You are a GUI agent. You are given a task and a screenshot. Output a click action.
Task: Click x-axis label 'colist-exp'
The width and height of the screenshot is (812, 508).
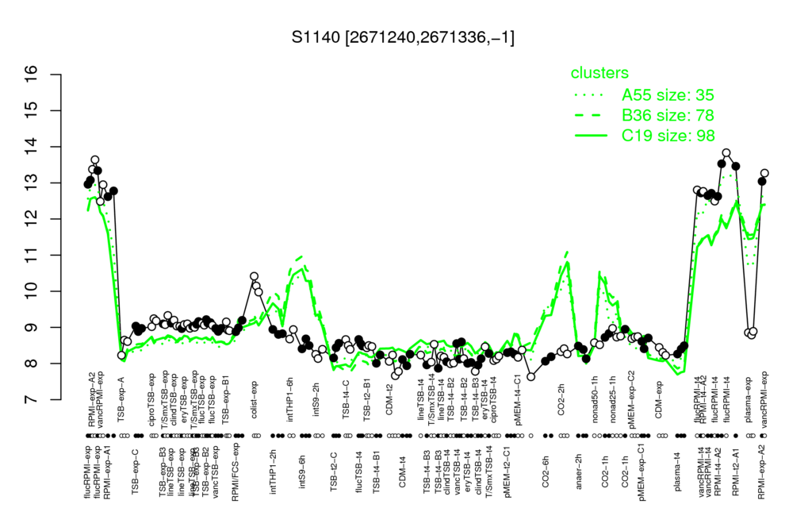pos(255,398)
